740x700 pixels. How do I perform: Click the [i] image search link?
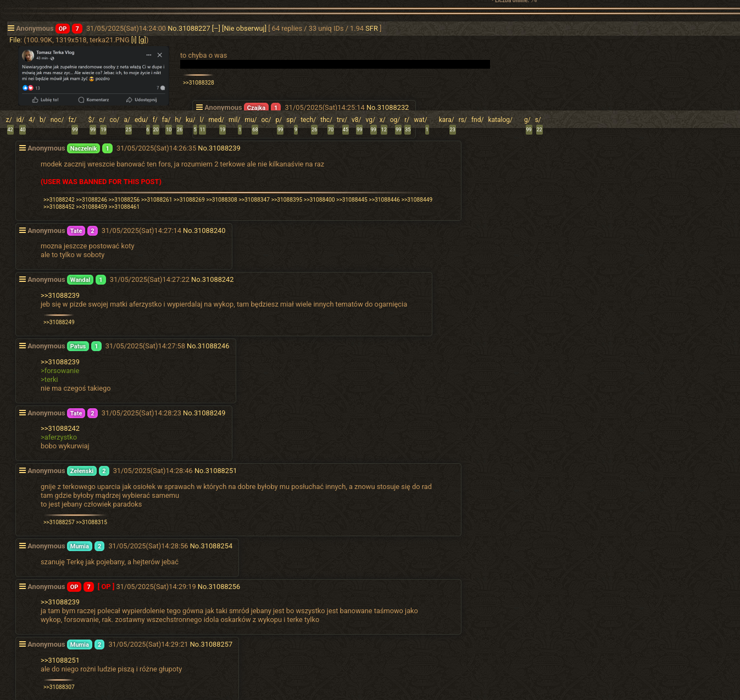pyautogui.click(x=134, y=40)
